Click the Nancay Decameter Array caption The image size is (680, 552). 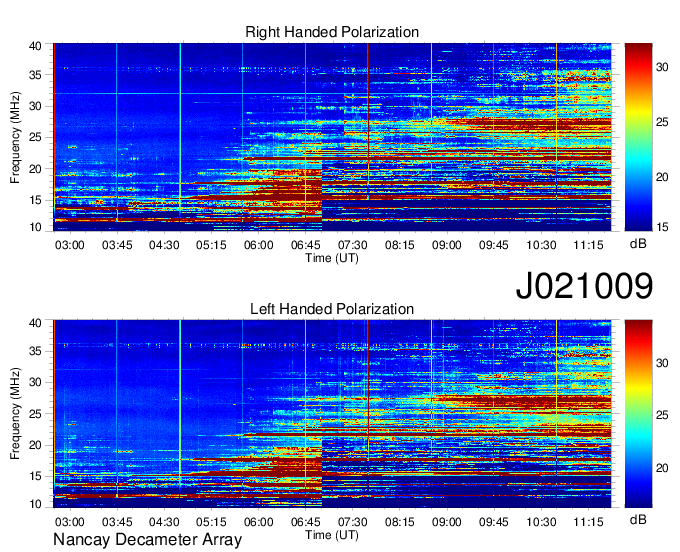pyautogui.click(x=147, y=540)
